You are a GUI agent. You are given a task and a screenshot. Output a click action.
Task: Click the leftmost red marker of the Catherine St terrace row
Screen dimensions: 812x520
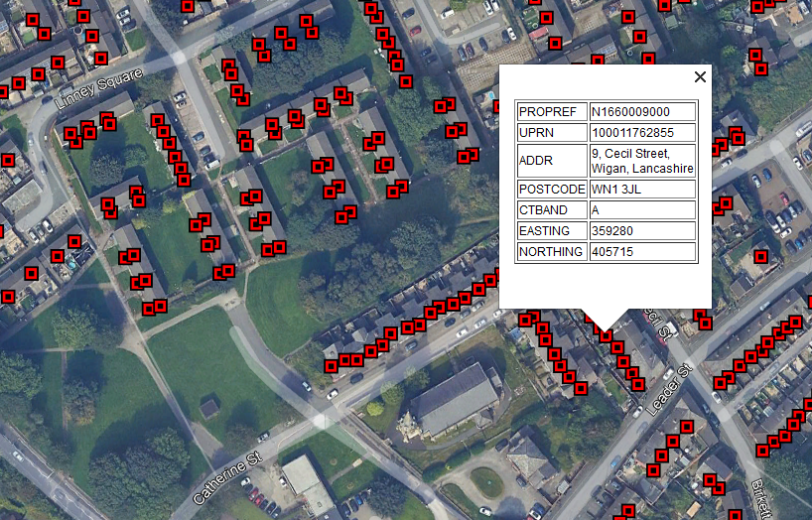coord(331,366)
